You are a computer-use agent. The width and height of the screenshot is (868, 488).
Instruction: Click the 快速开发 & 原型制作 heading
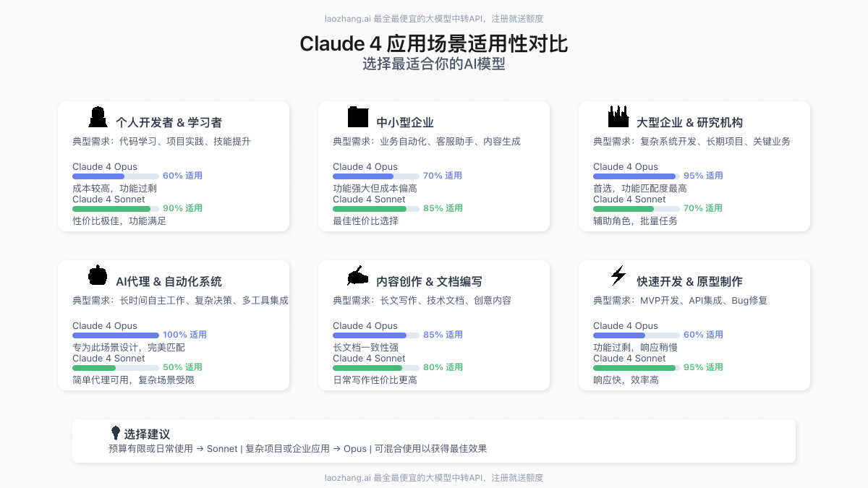point(689,282)
